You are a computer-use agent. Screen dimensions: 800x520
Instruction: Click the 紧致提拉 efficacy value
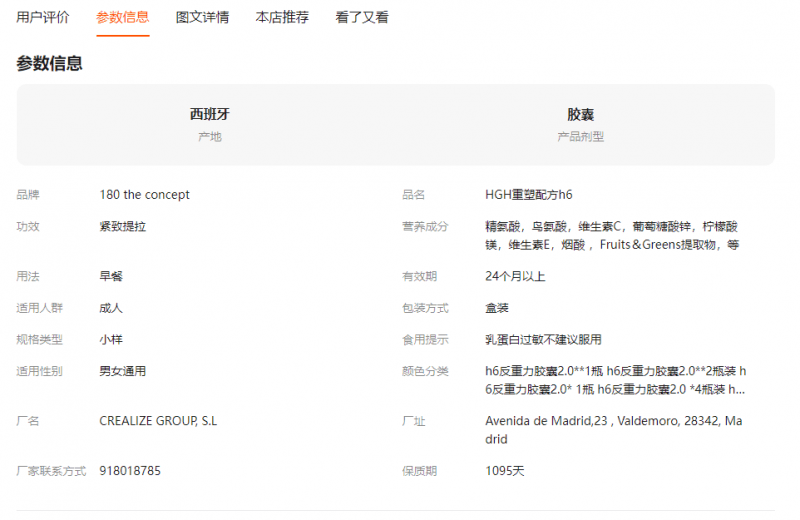[x=123, y=226]
